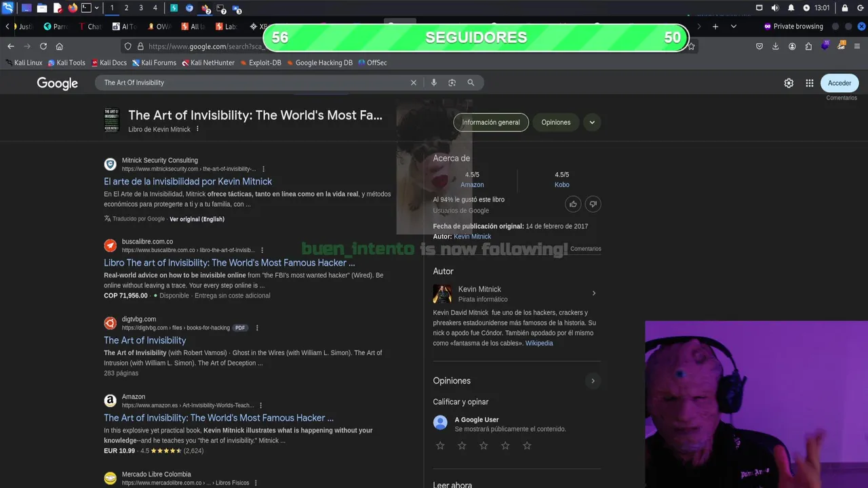Screen dimensions: 868x488
Task: Expand Kevin Mitnick author card arrow
Action: (x=594, y=293)
